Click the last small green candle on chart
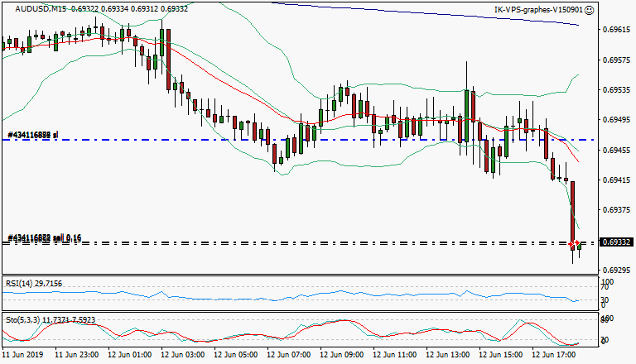The height and width of the screenshot is (364, 636). [579, 246]
